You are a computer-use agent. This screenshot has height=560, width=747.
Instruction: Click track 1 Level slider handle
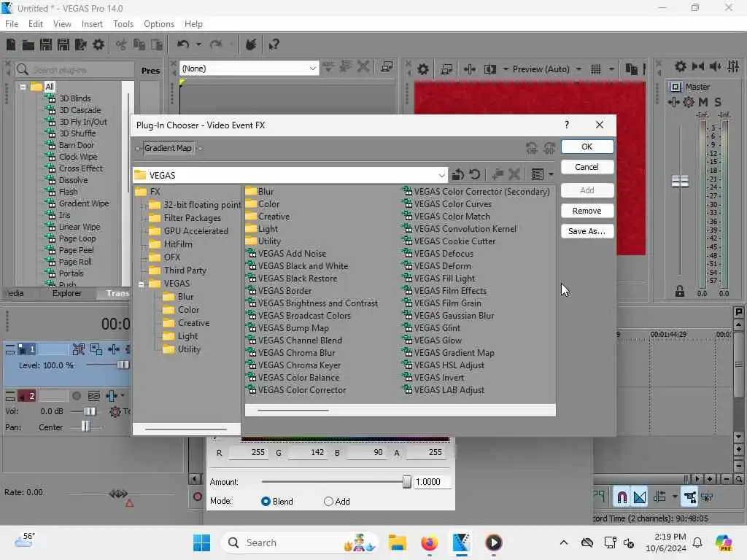(x=123, y=365)
